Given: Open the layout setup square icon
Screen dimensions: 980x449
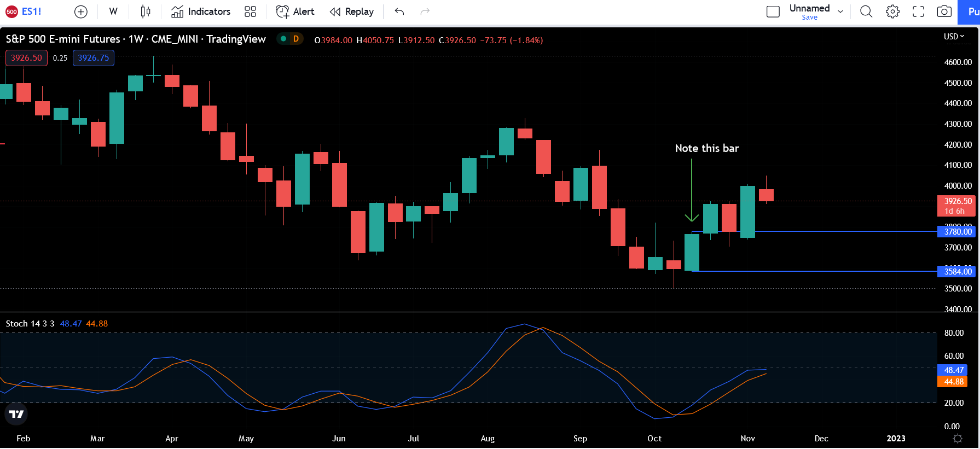Looking at the screenshot, I should [x=773, y=11].
